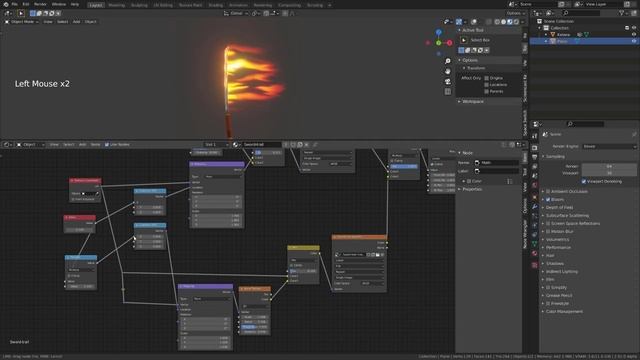The image size is (640, 360).
Task: Toggle Viewport Denoising checkbox
Action: (x=584, y=181)
